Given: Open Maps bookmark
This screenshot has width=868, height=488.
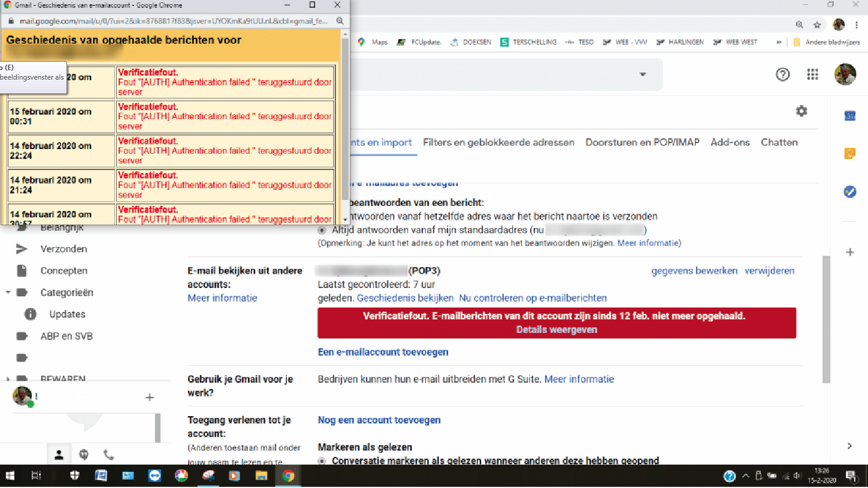Looking at the screenshot, I should click(x=373, y=42).
